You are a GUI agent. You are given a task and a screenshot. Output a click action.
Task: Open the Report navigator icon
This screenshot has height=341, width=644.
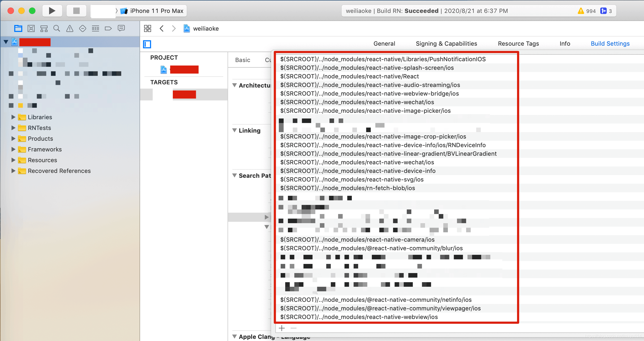[x=121, y=28]
